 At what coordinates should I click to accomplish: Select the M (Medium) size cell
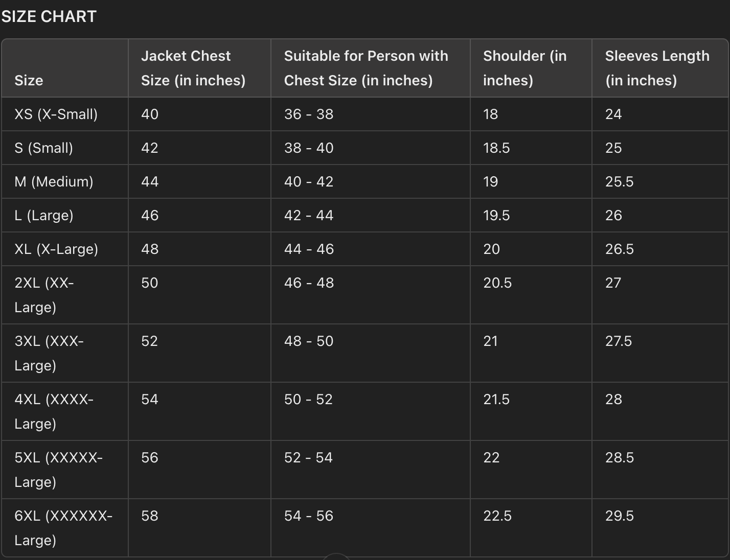(54, 181)
